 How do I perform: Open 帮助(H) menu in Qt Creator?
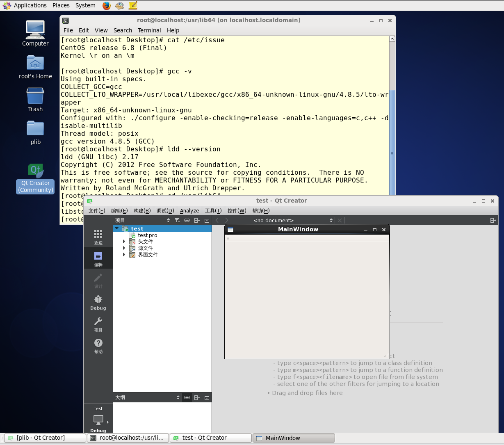click(261, 210)
